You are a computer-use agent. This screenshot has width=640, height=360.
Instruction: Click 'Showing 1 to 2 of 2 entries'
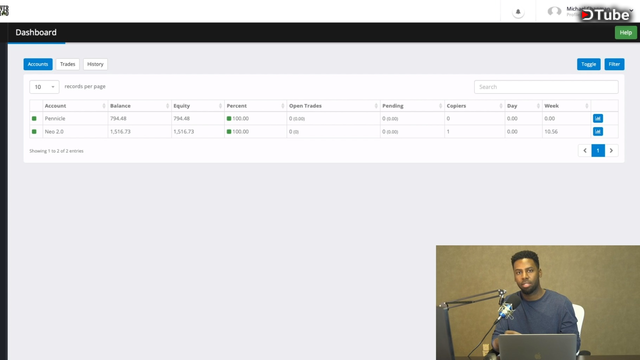click(56, 151)
